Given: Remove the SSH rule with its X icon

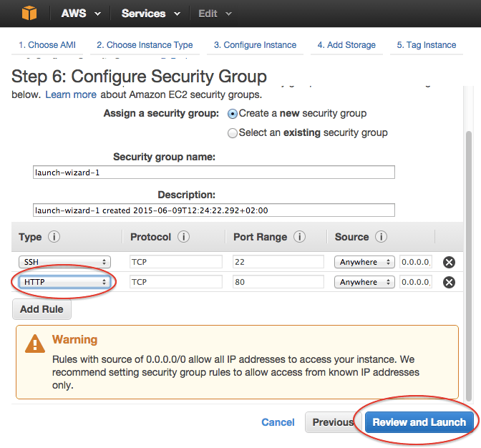Looking at the screenshot, I should click(x=449, y=262).
